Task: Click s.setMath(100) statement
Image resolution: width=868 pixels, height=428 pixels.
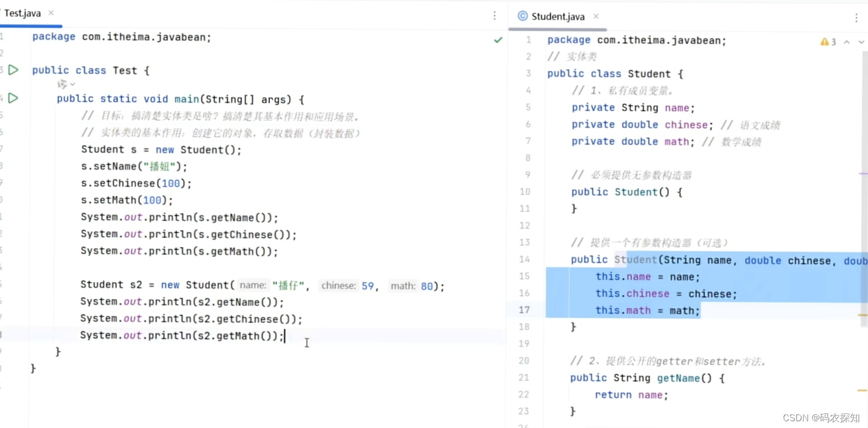Action: pyautogui.click(x=127, y=200)
